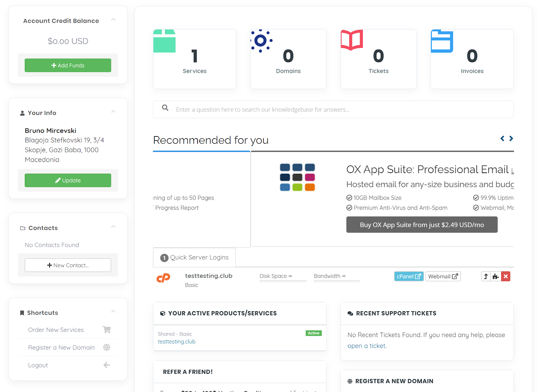Click the cPanel logo beside testtesting.club
The width and height of the screenshot is (543, 392).
coord(163,278)
